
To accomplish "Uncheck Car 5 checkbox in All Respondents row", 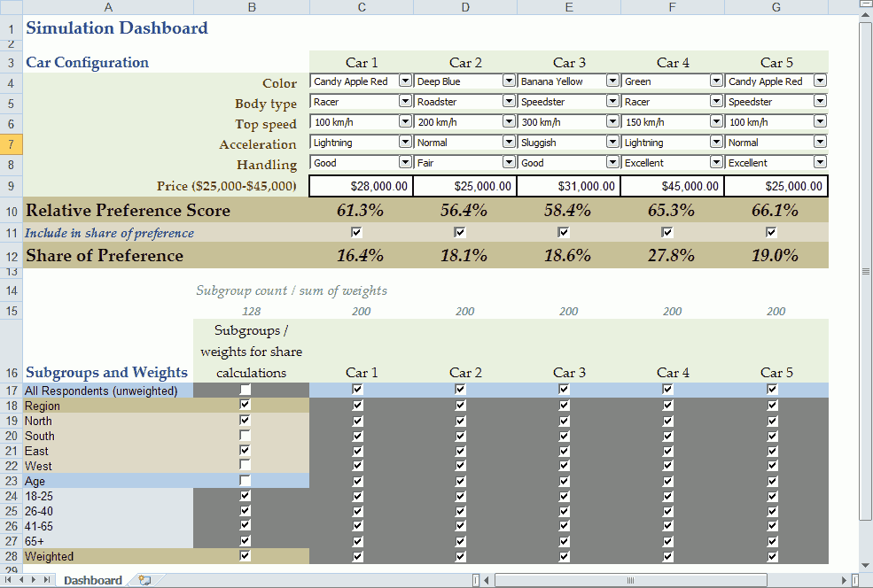I will tap(772, 390).
